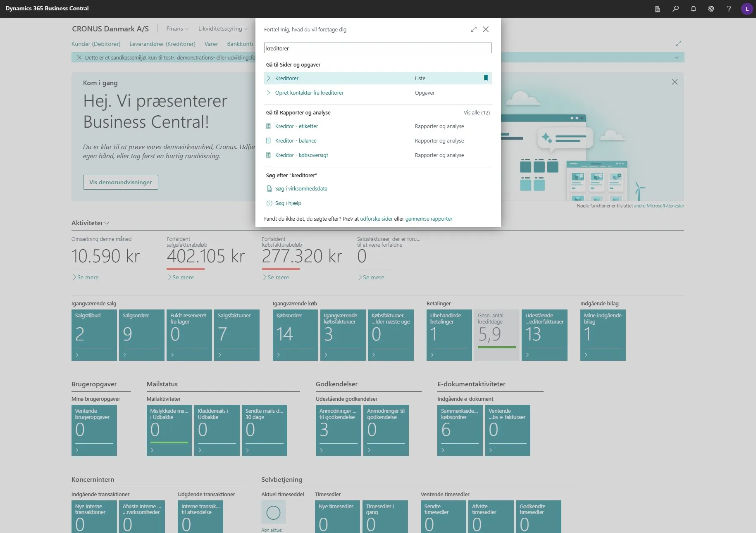Click report icon beside Kreditor - etiketter

click(268, 126)
